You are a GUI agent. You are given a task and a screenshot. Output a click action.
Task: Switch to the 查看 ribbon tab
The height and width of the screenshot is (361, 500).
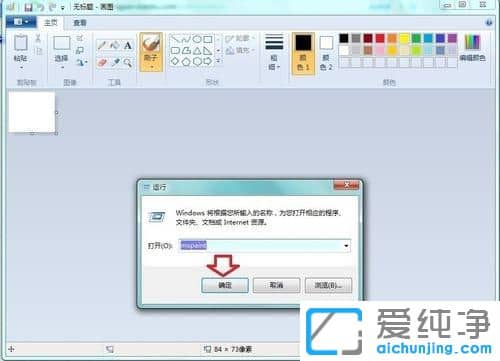[x=80, y=23]
